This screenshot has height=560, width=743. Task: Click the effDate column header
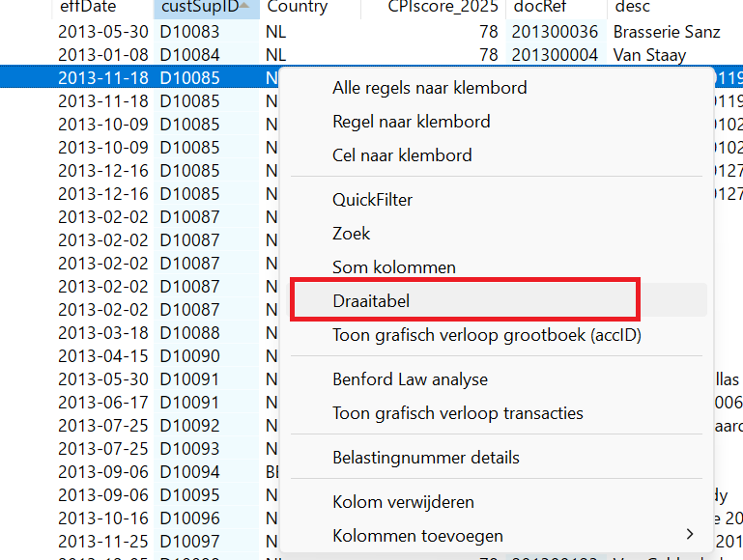[x=87, y=7]
